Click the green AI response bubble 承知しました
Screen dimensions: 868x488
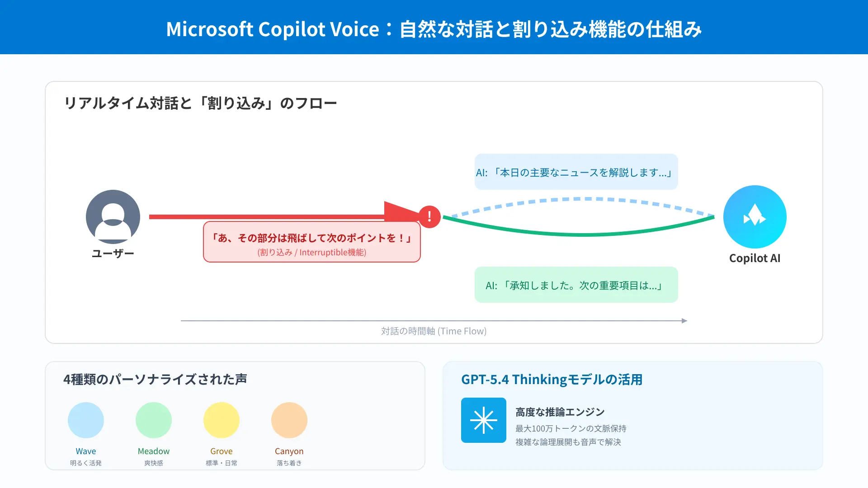point(576,285)
